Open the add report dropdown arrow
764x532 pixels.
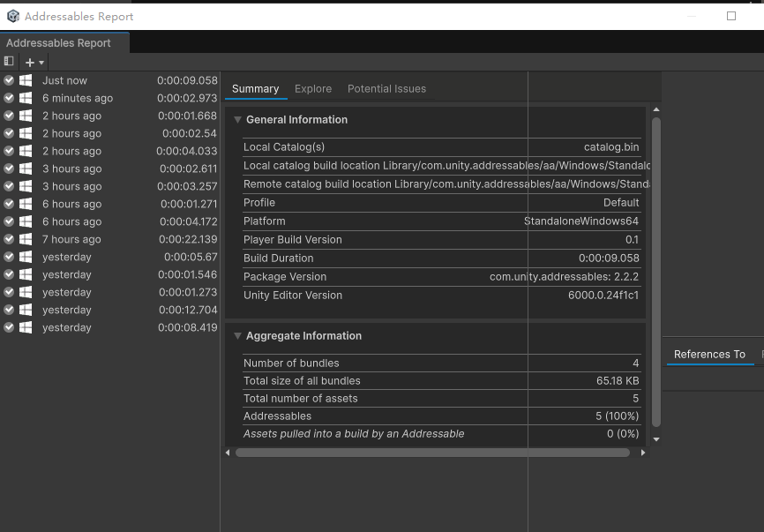(x=41, y=63)
